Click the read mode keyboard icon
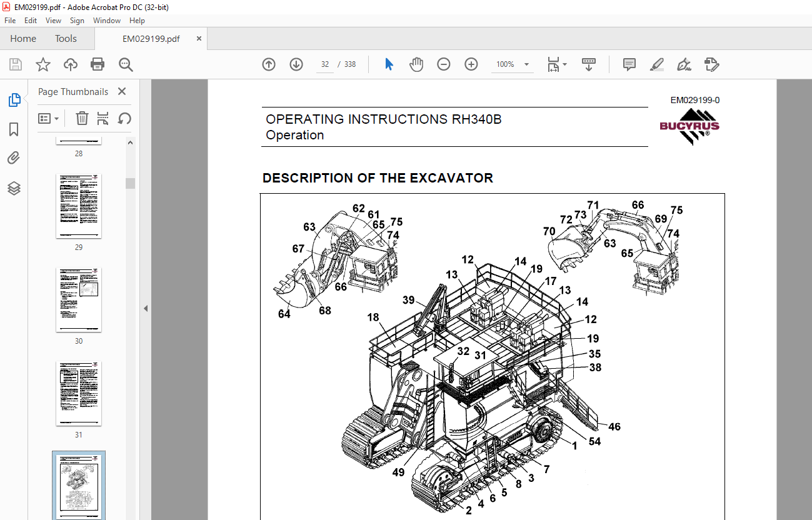The height and width of the screenshot is (520, 812). tap(588, 64)
